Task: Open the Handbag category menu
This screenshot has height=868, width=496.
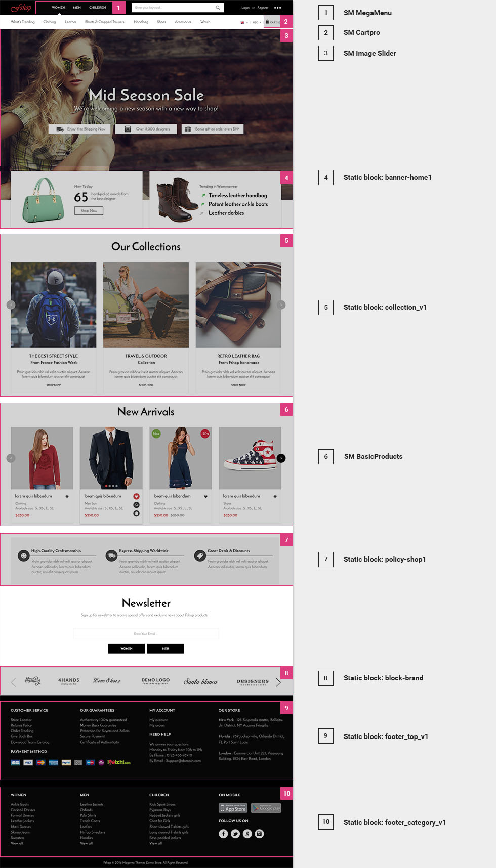Action: coord(141,22)
